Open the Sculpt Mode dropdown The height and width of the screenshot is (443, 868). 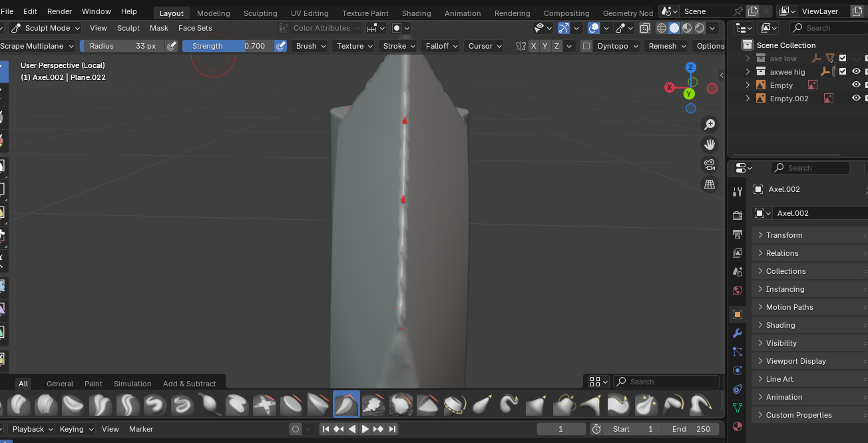(45, 28)
